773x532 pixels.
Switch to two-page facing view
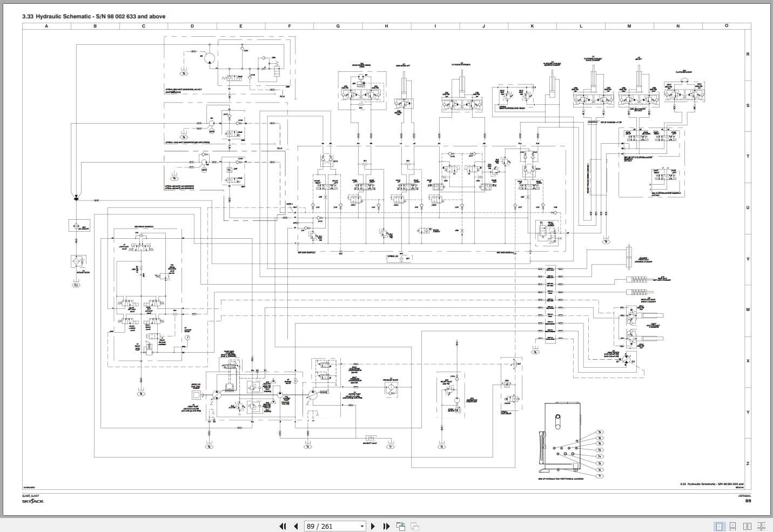(x=748, y=526)
